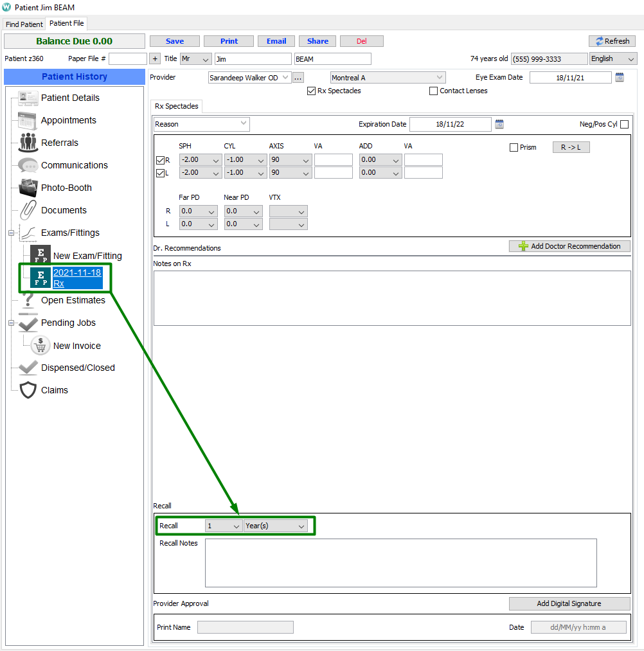
Task: Click New Exam/Fitting eye chart icon
Action: coord(40,255)
